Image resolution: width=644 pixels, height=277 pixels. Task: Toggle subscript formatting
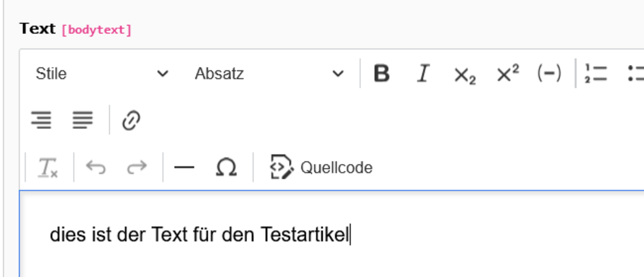click(465, 74)
